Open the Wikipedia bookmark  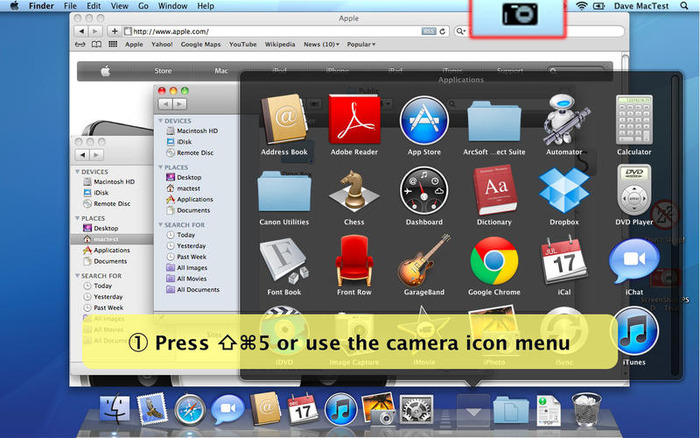pos(280,44)
